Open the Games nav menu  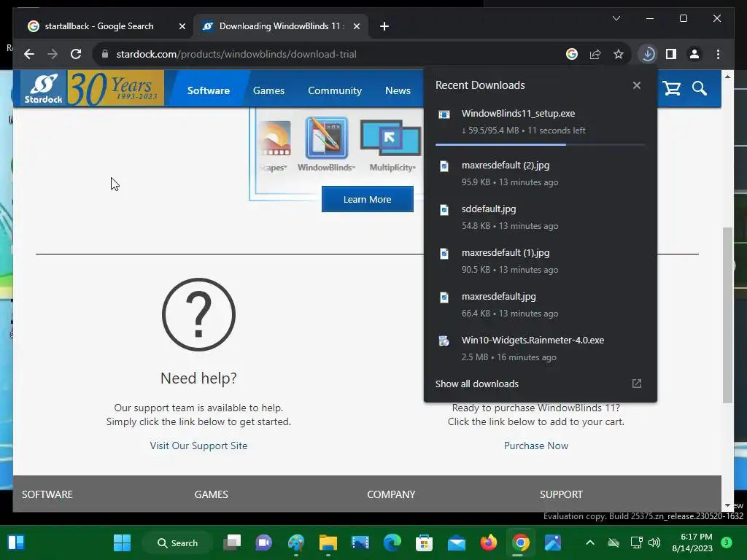click(x=268, y=90)
